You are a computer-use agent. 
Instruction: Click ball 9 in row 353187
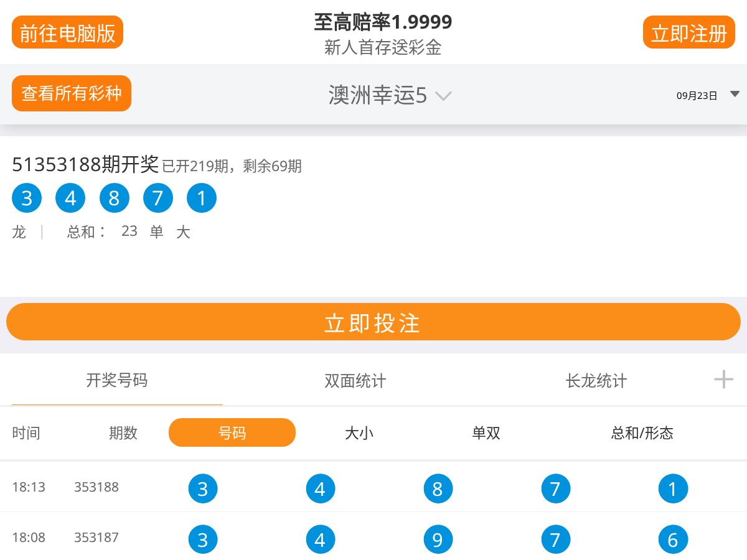point(438,539)
